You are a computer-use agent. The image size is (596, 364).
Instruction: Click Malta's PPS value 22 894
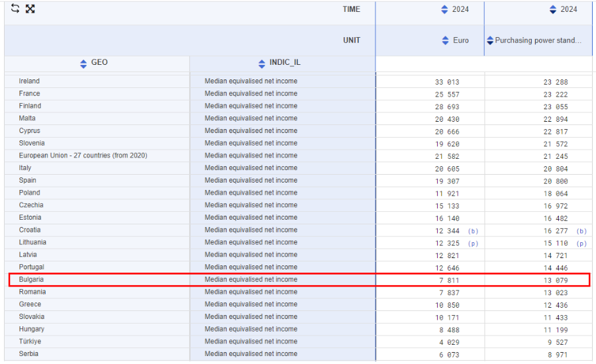(x=556, y=119)
